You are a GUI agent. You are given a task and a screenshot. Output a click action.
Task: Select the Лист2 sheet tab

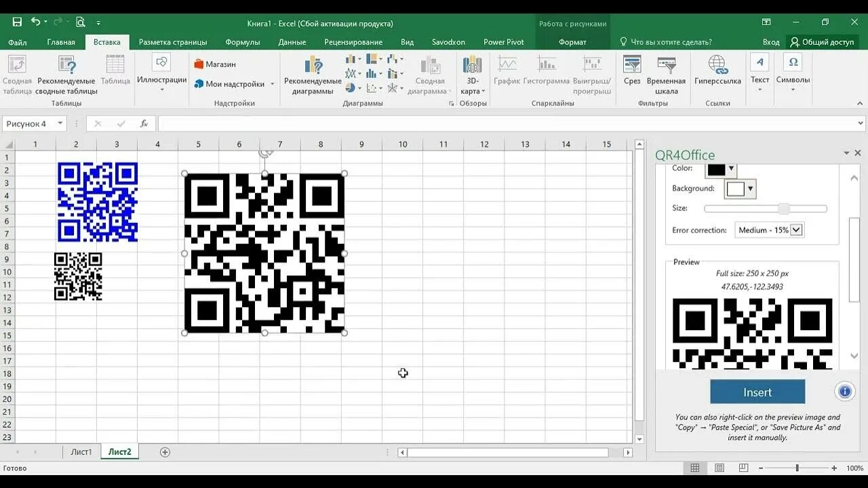click(x=120, y=452)
